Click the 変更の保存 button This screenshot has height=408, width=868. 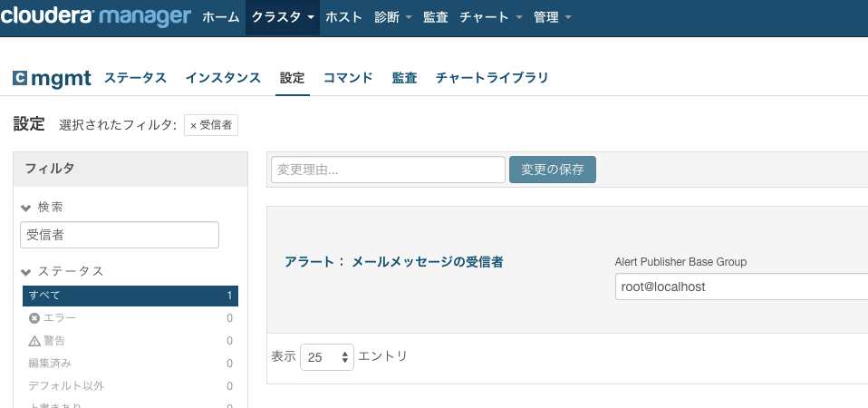click(x=553, y=170)
